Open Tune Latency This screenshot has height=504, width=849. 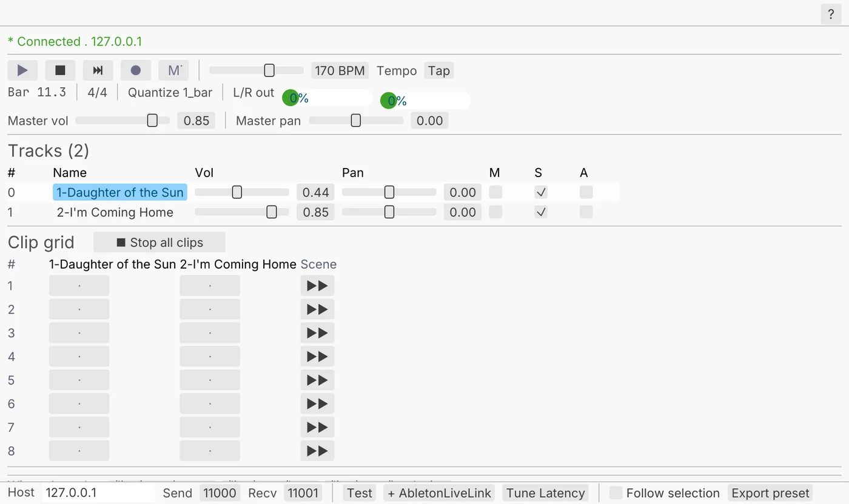[x=545, y=493]
